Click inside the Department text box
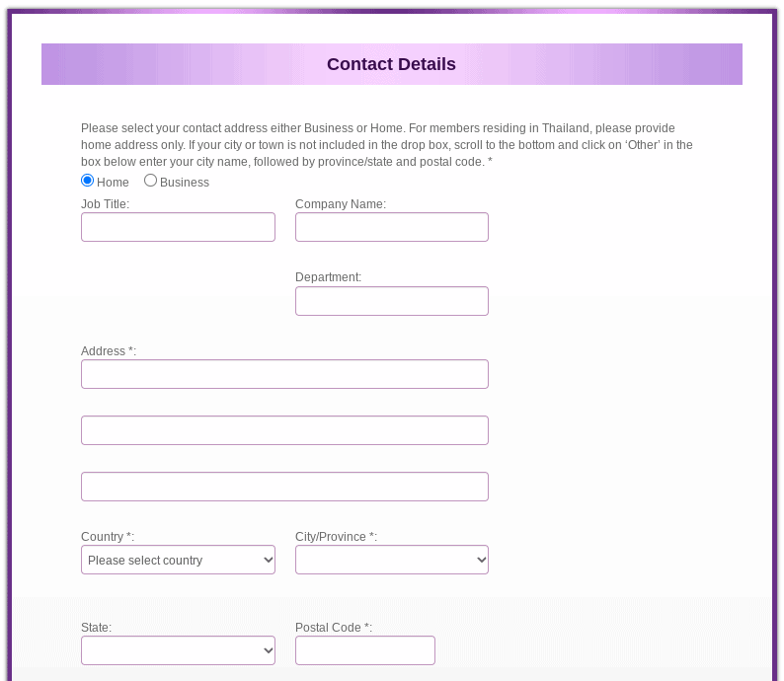Image resolution: width=784 pixels, height=681 pixels. (391, 301)
